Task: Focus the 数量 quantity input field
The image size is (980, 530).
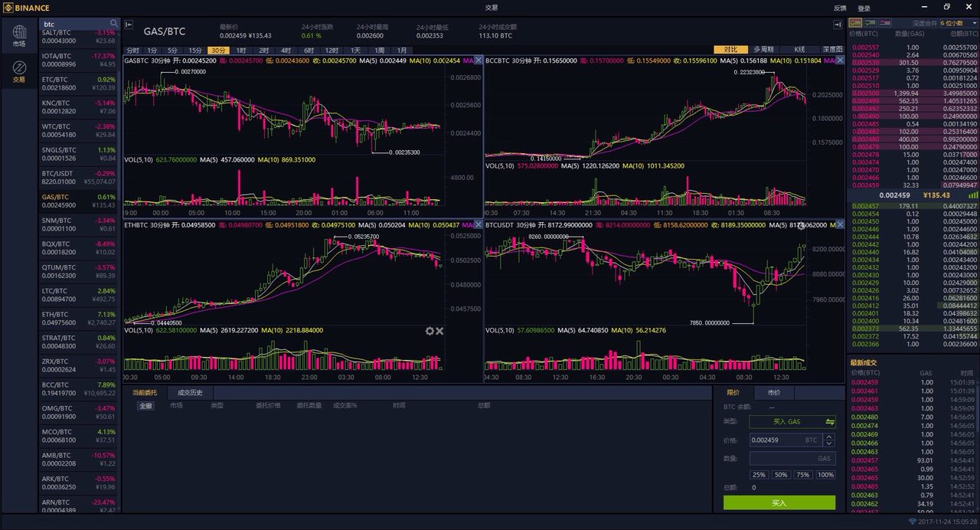Action: (x=792, y=458)
